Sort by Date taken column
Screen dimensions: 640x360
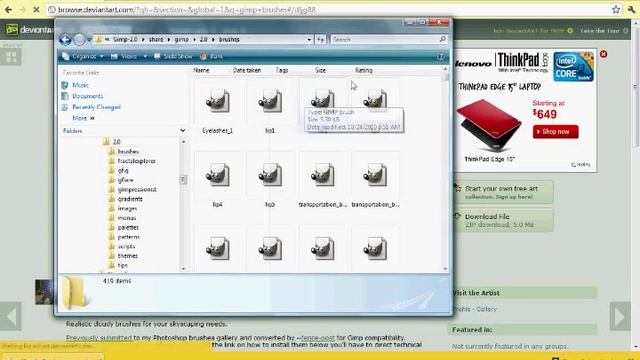point(247,70)
